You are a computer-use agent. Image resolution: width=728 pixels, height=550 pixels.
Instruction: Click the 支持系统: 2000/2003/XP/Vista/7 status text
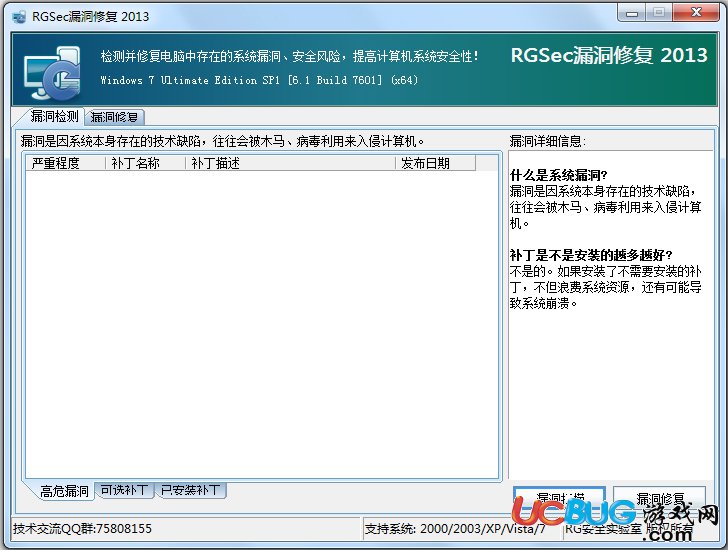pyautogui.click(x=455, y=529)
